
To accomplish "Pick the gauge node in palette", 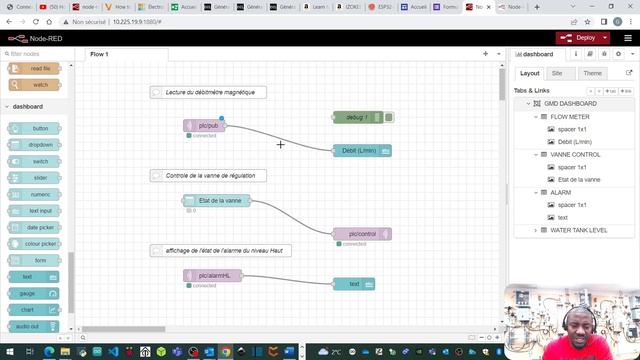I will pyautogui.click(x=34, y=293).
